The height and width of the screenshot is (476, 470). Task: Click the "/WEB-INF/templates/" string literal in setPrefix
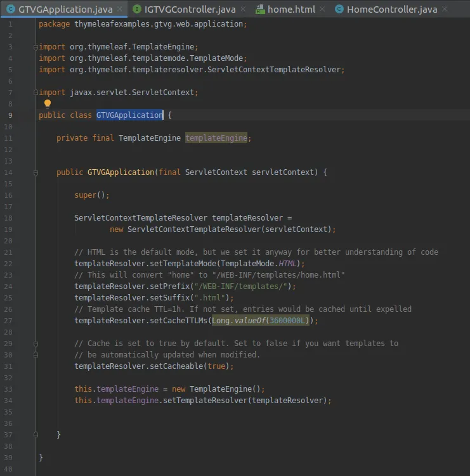240,286
